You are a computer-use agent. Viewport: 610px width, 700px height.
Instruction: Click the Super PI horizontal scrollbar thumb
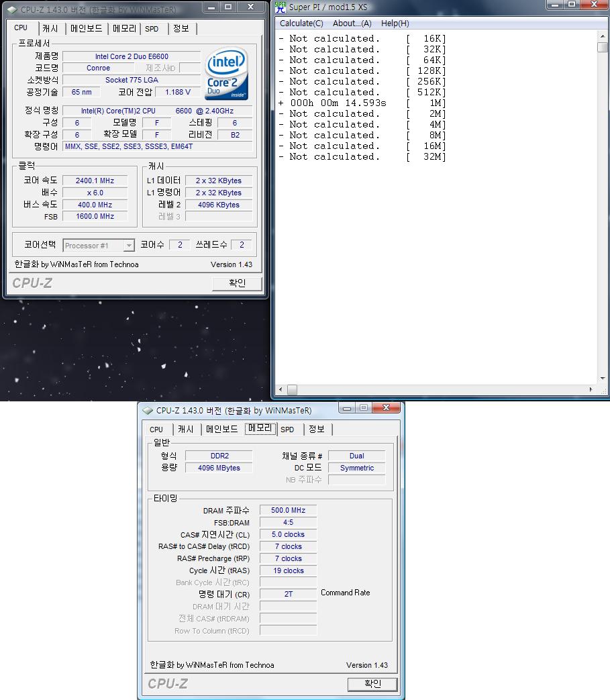(x=293, y=390)
